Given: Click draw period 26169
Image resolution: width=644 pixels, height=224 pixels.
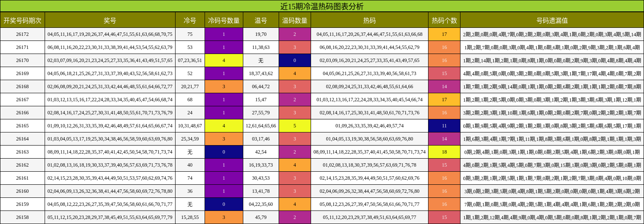Looking at the screenshot, I should point(22,73).
